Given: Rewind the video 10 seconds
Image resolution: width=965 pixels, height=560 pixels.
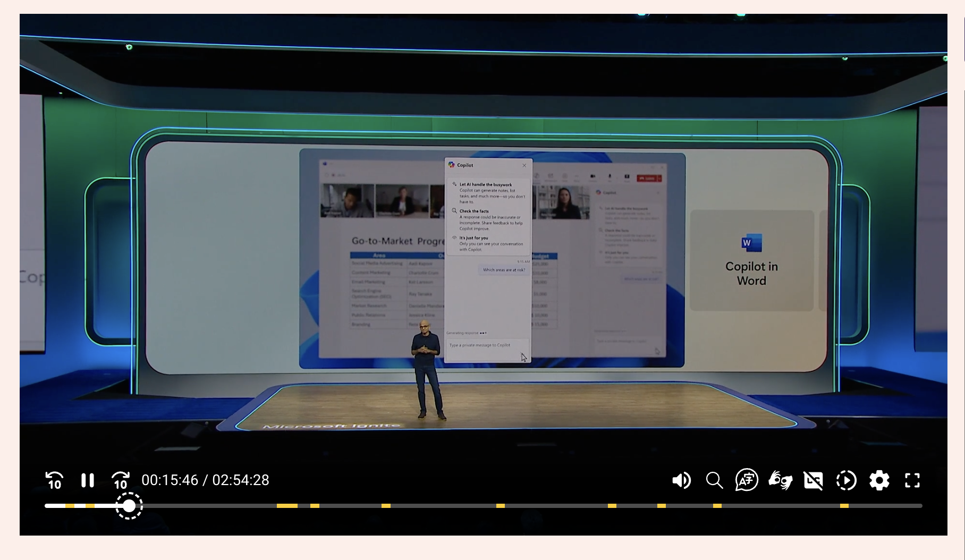Looking at the screenshot, I should (x=54, y=480).
